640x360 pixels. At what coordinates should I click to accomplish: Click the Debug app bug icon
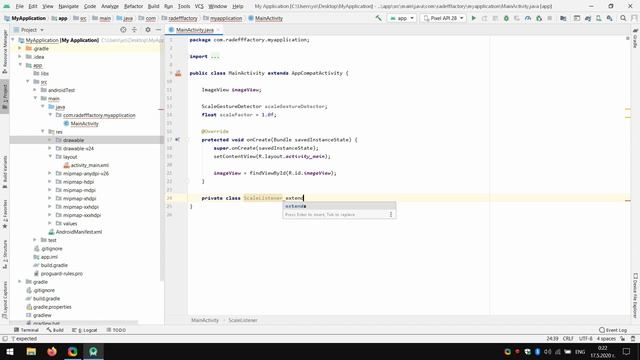tap(506, 18)
